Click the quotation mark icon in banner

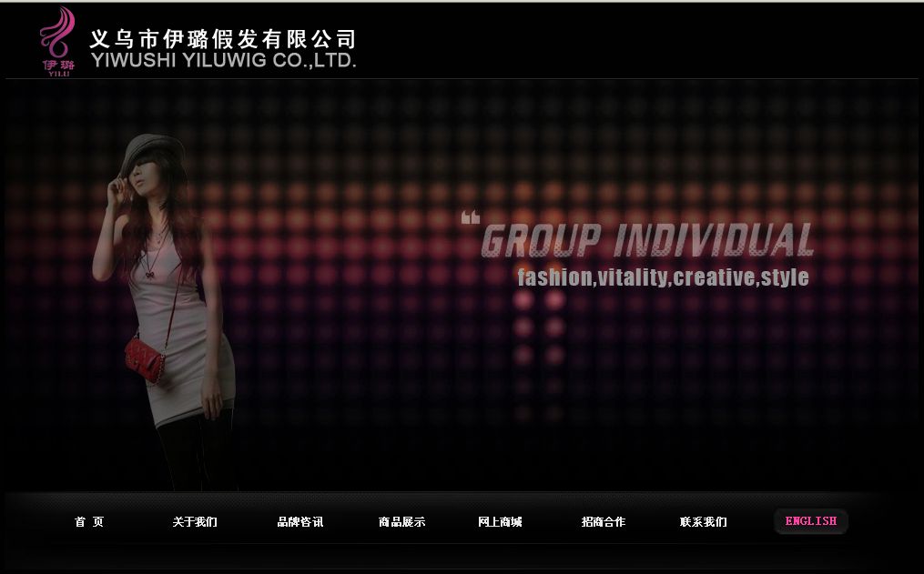pyautogui.click(x=470, y=217)
